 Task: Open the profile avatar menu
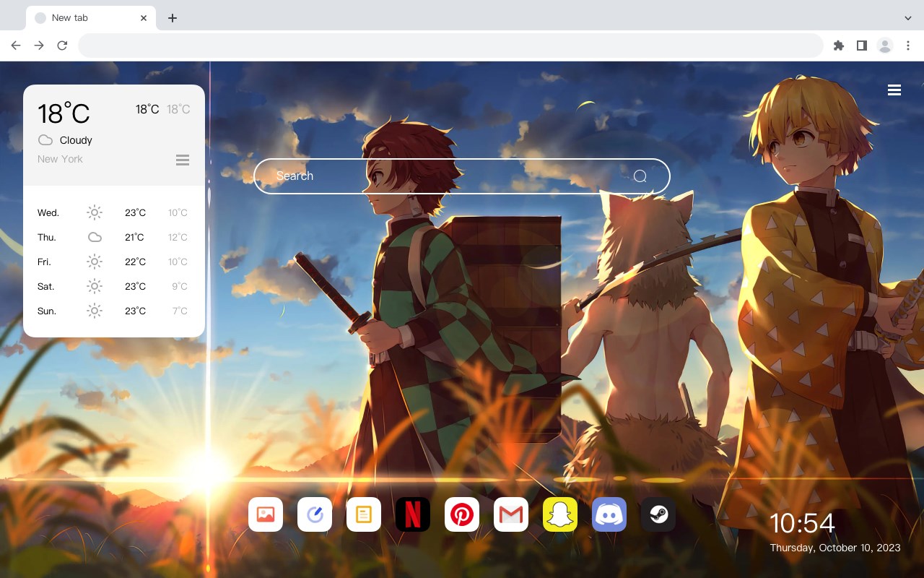(x=885, y=46)
